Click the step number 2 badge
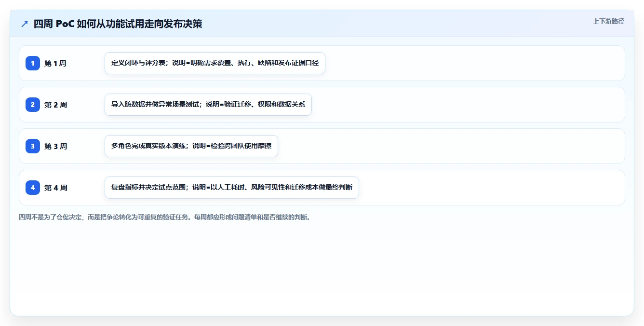Screen dimensions: 644x326 click(x=33, y=105)
